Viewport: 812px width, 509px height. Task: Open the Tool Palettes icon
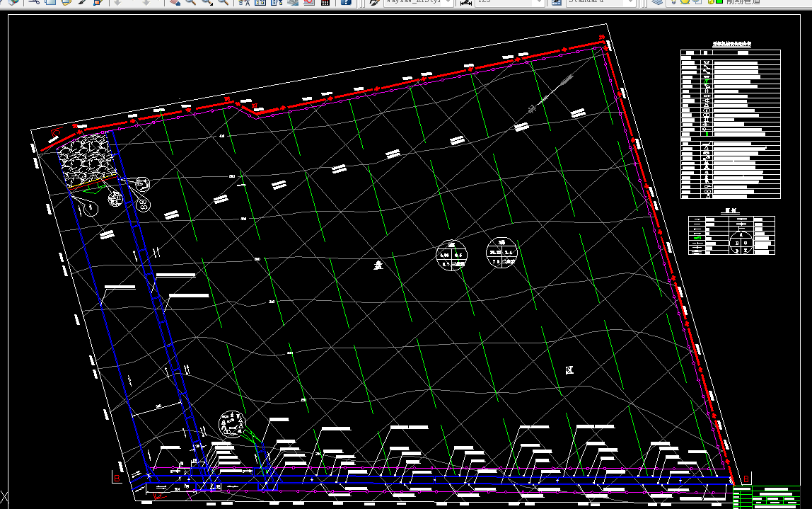[x=277, y=2]
